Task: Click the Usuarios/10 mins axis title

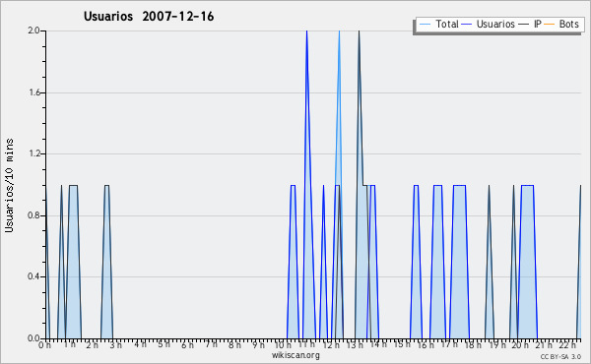Action: tap(9, 186)
